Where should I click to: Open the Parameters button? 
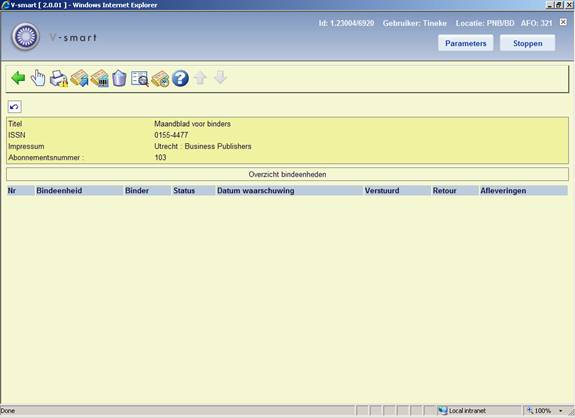click(466, 43)
